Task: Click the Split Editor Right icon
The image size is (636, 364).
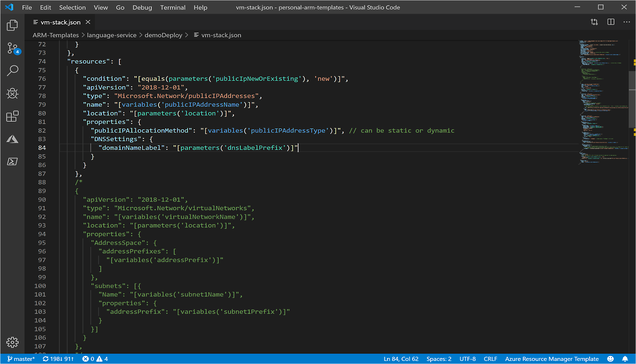Action: tap(611, 22)
